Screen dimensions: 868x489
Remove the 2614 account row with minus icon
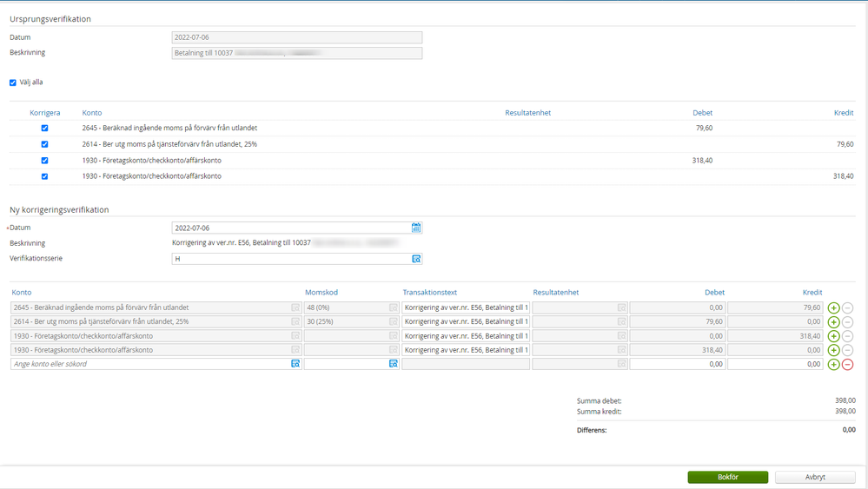coord(847,322)
